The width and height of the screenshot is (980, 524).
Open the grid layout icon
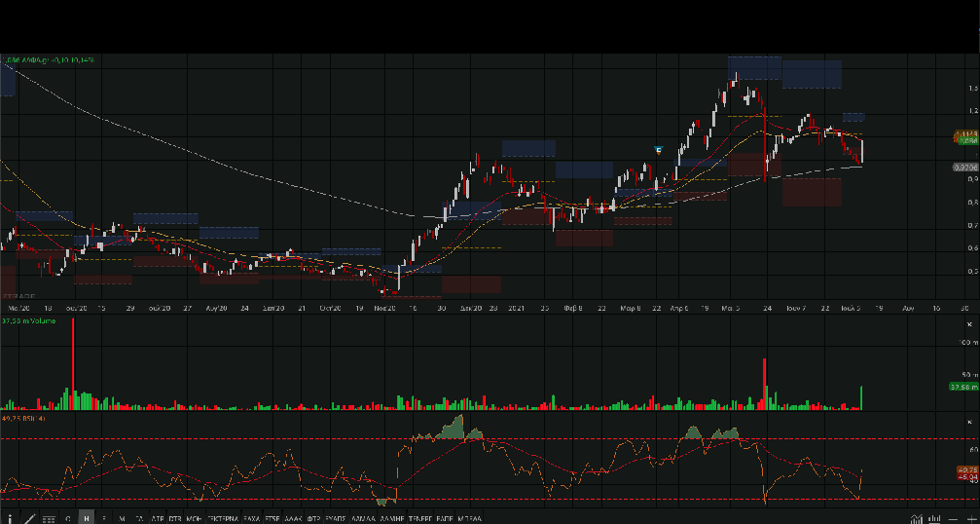click(49, 517)
